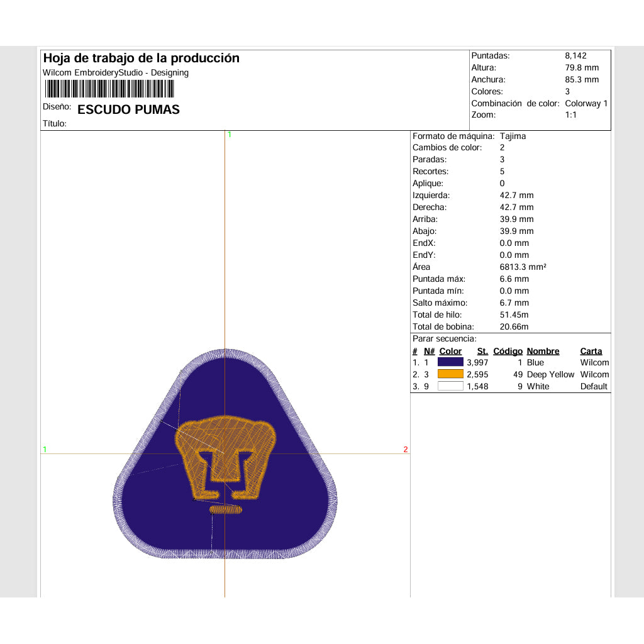Click the 'EndY:' label
This screenshot has width=644, height=644.
pyautogui.click(x=424, y=255)
